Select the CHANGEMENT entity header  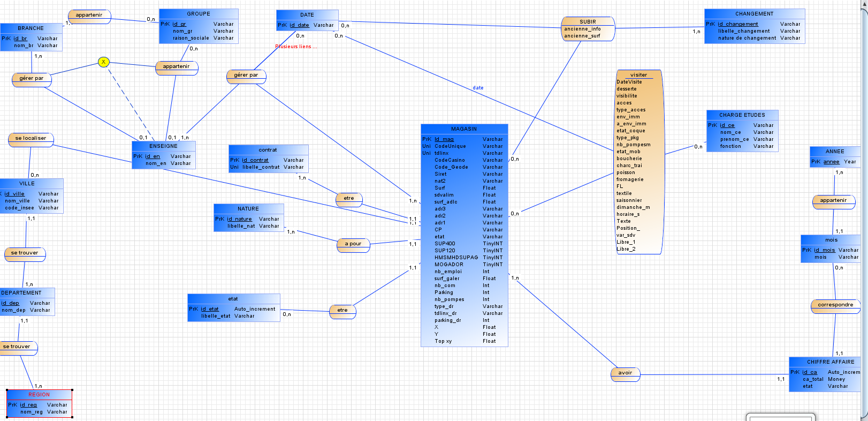point(755,14)
